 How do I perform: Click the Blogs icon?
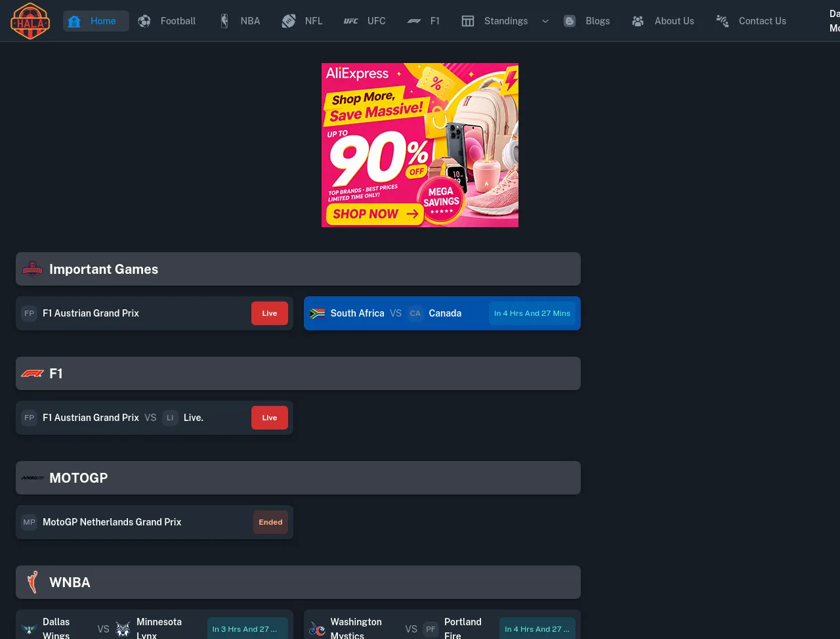pos(570,21)
